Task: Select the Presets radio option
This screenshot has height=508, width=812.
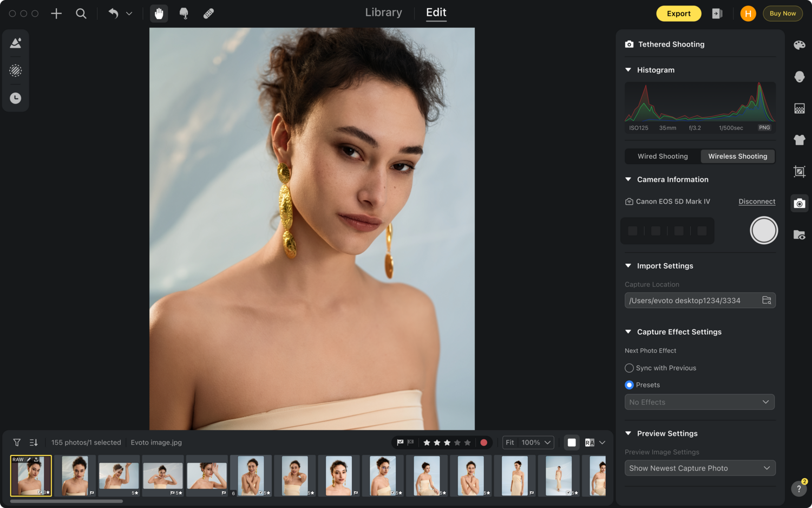Action: [x=629, y=385]
